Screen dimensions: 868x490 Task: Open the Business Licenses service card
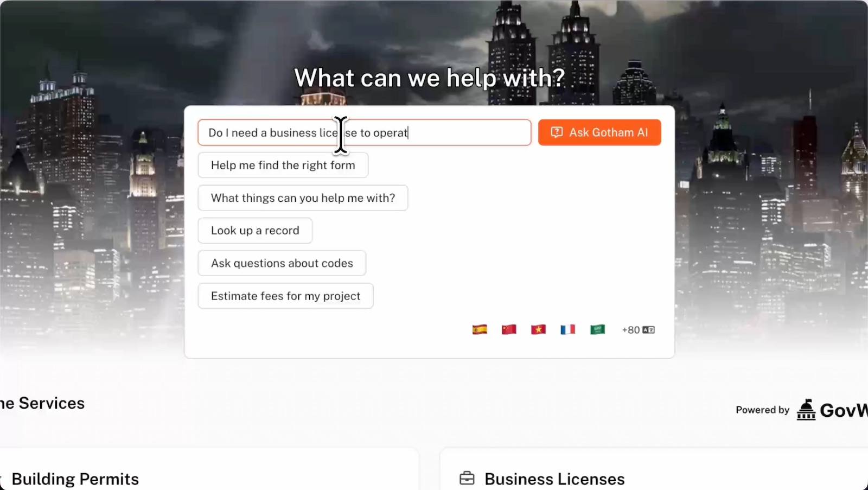click(x=654, y=469)
